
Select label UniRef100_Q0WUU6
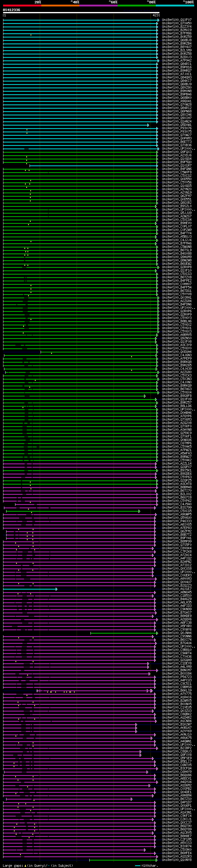coord(177,440)
